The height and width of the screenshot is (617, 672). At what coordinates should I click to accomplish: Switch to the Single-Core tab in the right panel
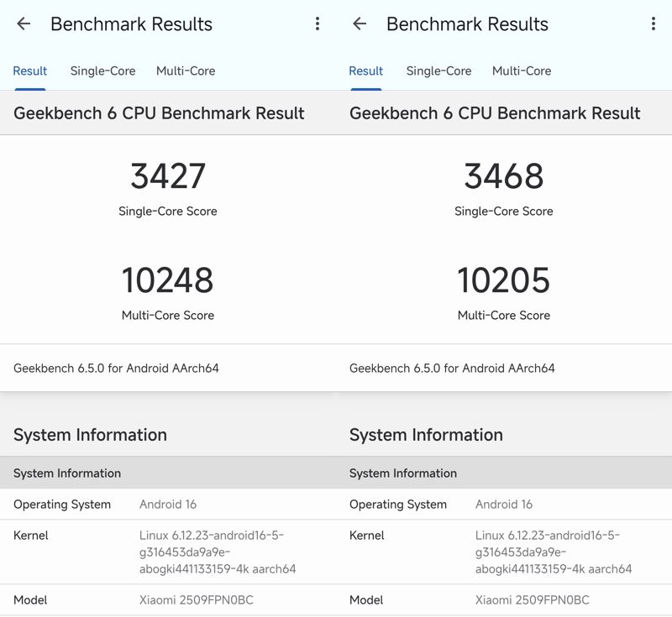click(438, 71)
